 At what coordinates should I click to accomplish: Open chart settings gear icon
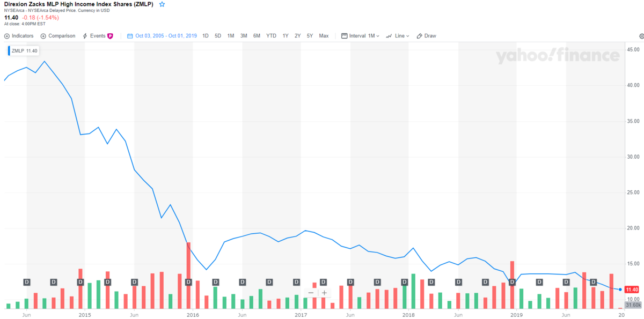641,36
